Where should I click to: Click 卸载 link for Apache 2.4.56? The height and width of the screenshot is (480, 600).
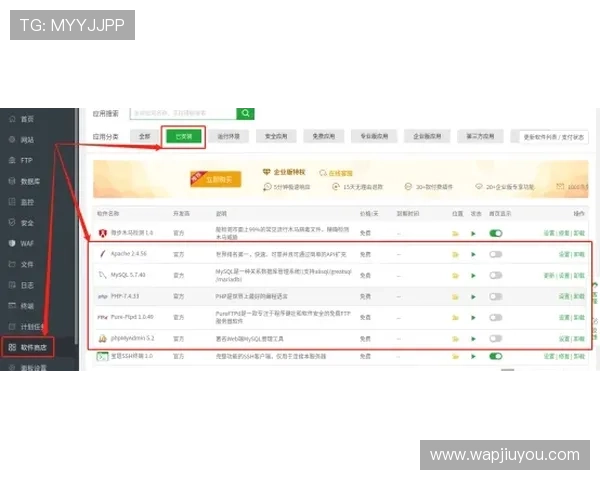(579, 254)
